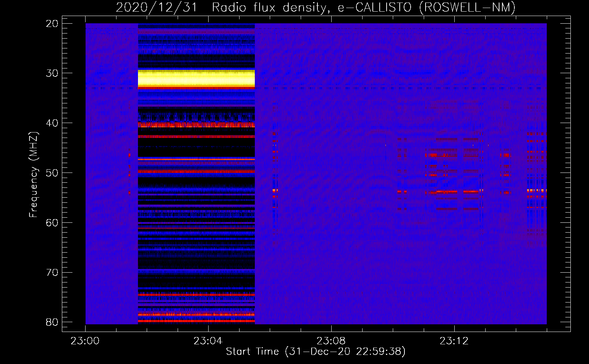This screenshot has width=589, height=364.
Task: Select the 23:00 time tick label
Action: click(x=85, y=341)
